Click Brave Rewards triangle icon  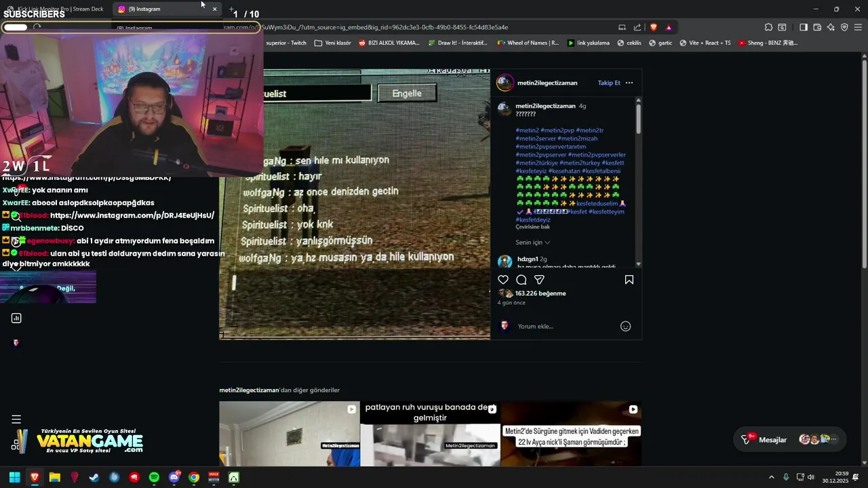click(x=669, y=27)
